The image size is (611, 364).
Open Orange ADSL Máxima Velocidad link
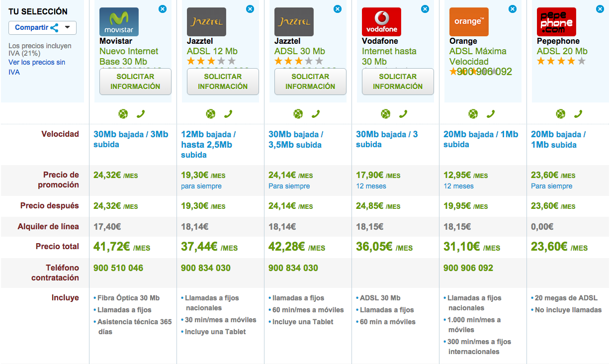coord(478,56)
